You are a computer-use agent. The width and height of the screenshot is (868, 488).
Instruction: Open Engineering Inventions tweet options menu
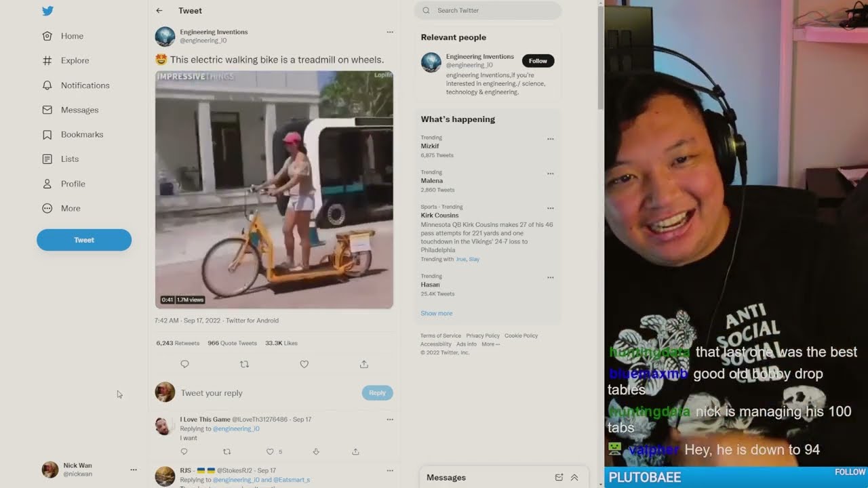pos(389,32)
